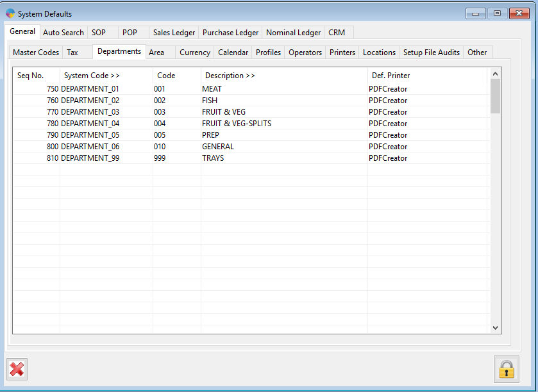Image resolution: width=538 pixels, height=392 pixels.
Task: Open the Printers sub-tab
Action: click(x=342, y=53)
